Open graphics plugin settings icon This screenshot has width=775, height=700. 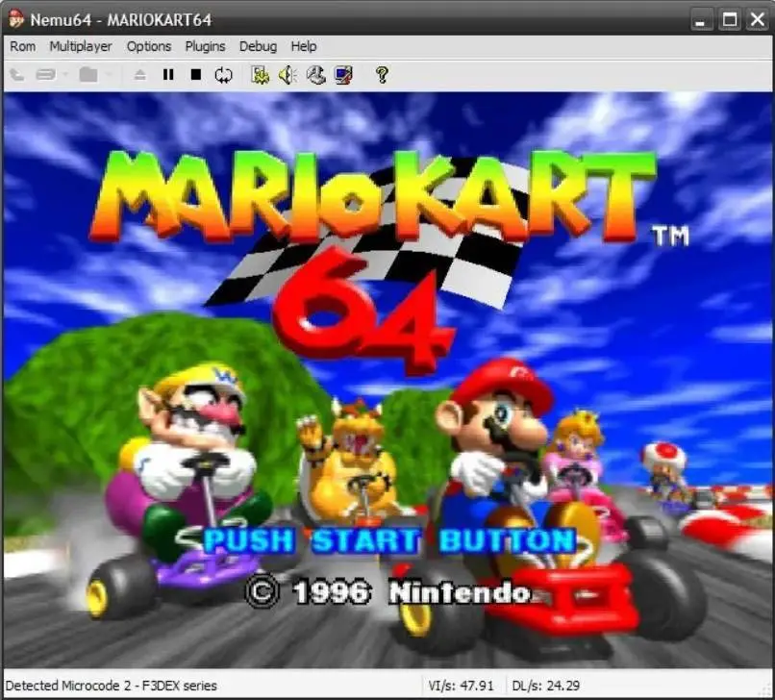(x=260, y=75)
